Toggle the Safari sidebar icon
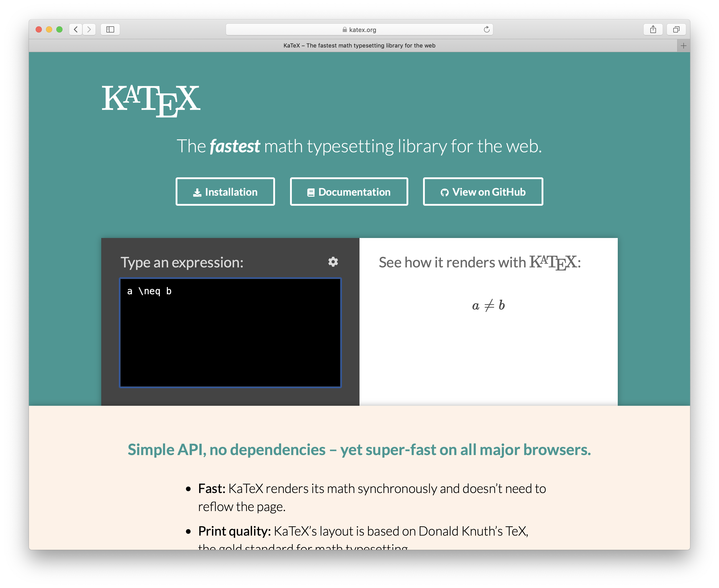 click(110, 29)
